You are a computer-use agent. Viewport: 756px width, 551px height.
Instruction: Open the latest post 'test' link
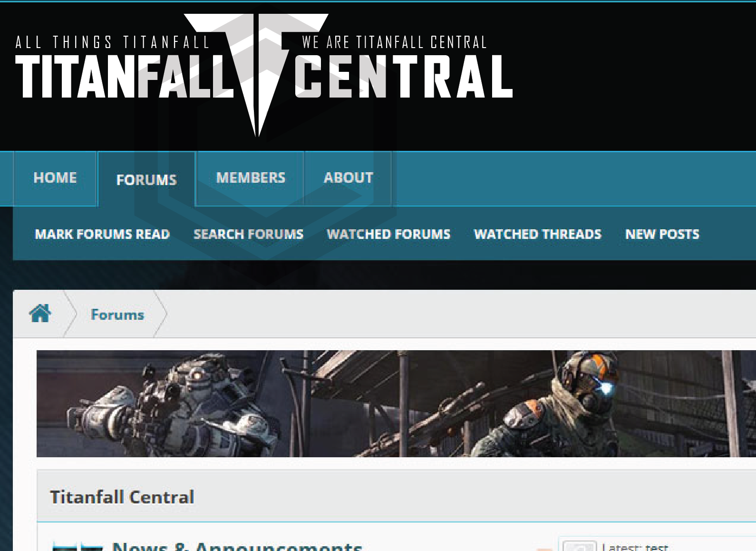pyautogui.click(x=657, y=547)
